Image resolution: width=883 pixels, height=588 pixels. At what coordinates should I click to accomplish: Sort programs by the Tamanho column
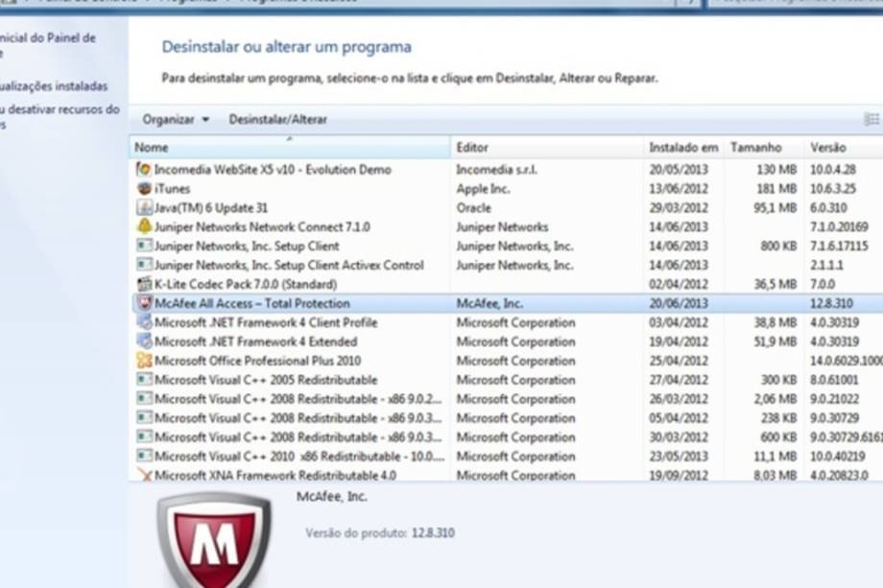pos(764,148)
